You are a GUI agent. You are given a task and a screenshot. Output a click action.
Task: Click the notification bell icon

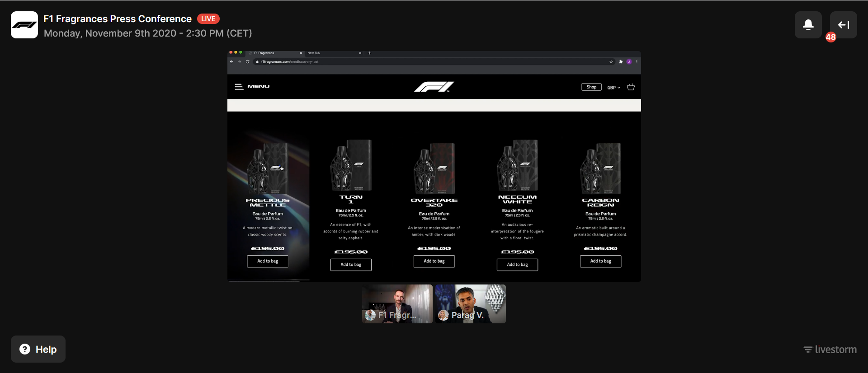click(x=808, y=25)
